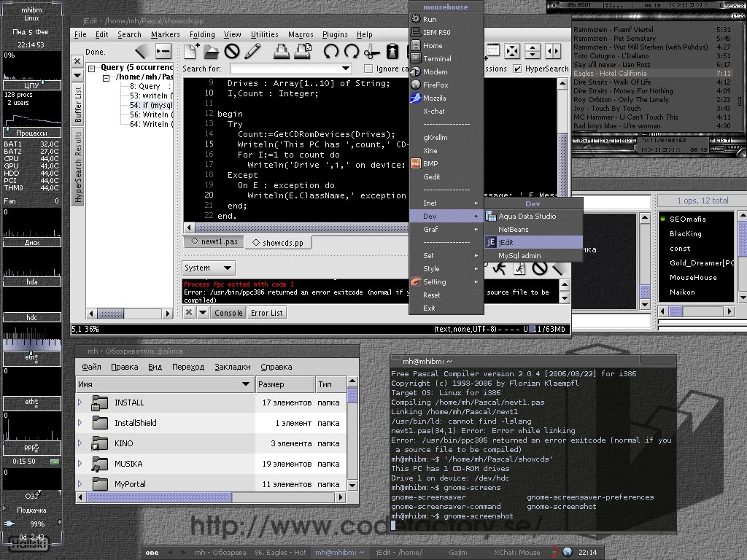Screen dimensions: 747x560
Task: Open the Plugins menu in jEdit
Action: (335, 34)
